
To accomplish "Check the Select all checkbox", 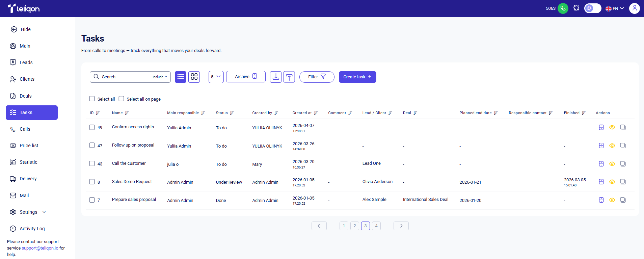I will [x=92, y=99].
